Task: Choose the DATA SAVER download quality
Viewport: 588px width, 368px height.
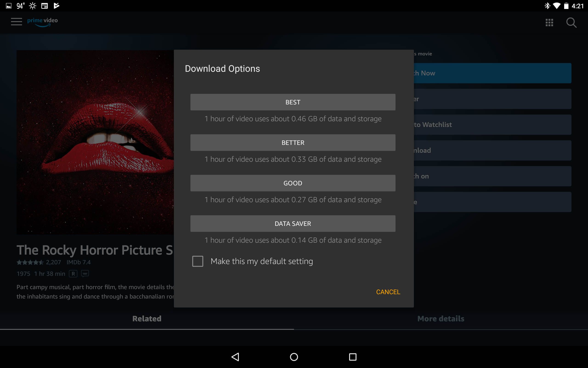Action: 293,223
